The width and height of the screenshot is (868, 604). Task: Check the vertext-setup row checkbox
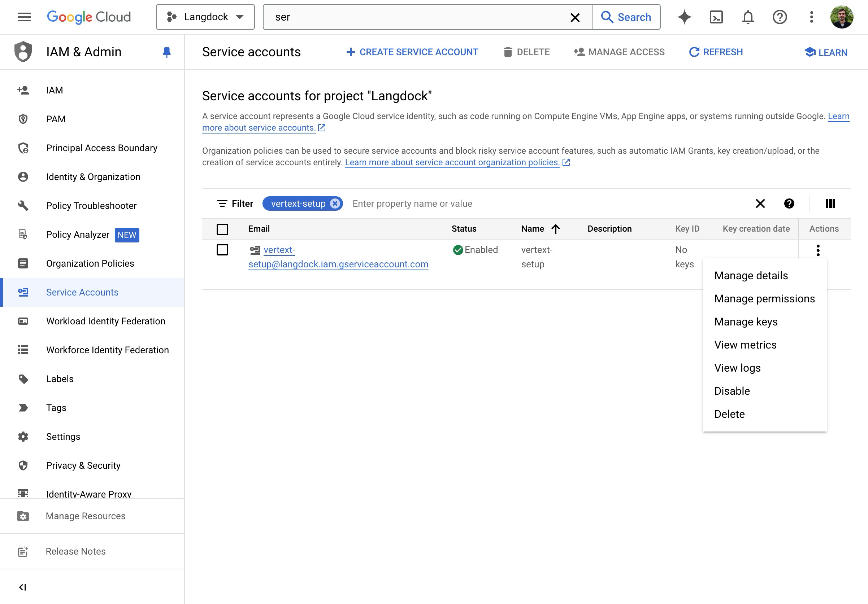tap(222, 250)
